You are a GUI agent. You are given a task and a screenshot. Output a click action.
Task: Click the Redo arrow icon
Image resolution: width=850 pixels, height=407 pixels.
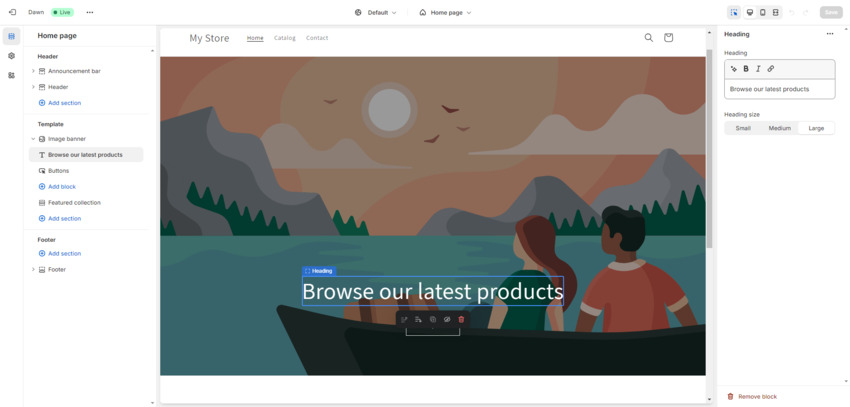click(x=806, y=12)
